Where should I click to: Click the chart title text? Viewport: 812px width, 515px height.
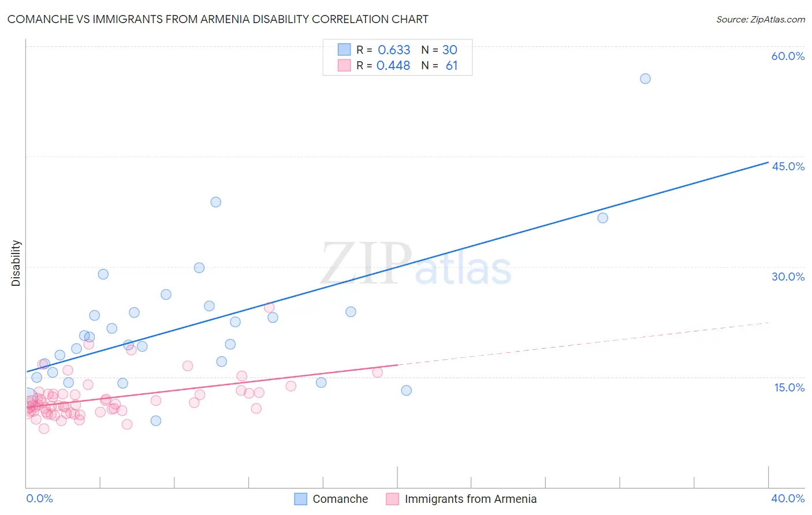coord(218,19)
